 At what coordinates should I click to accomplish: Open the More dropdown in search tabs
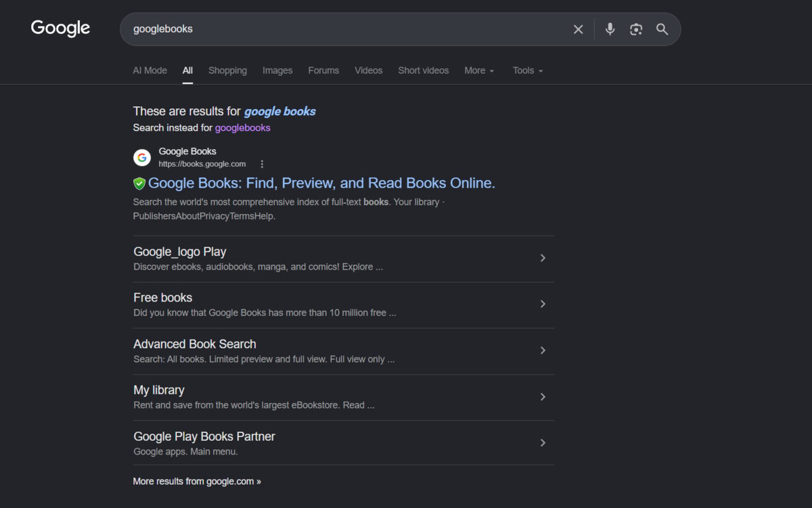tap(479, 70)
